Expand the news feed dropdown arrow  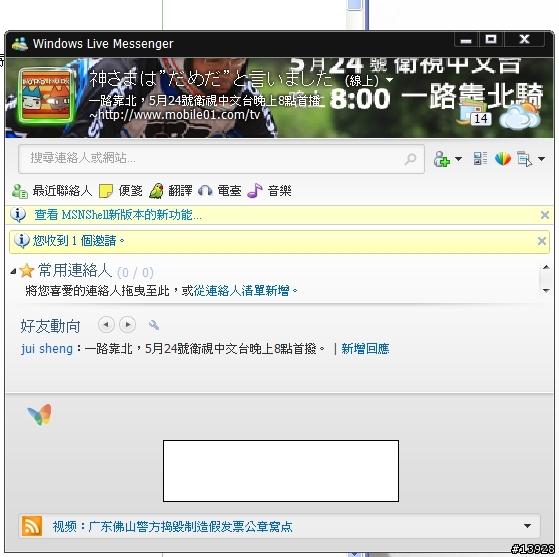[527, 526]
